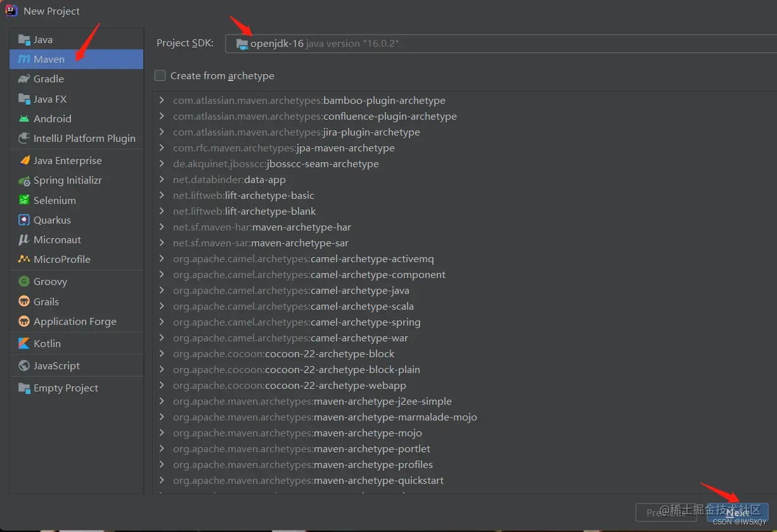Click the Next button
Viewport: 777px width, 532px height.
pos(738,512)
